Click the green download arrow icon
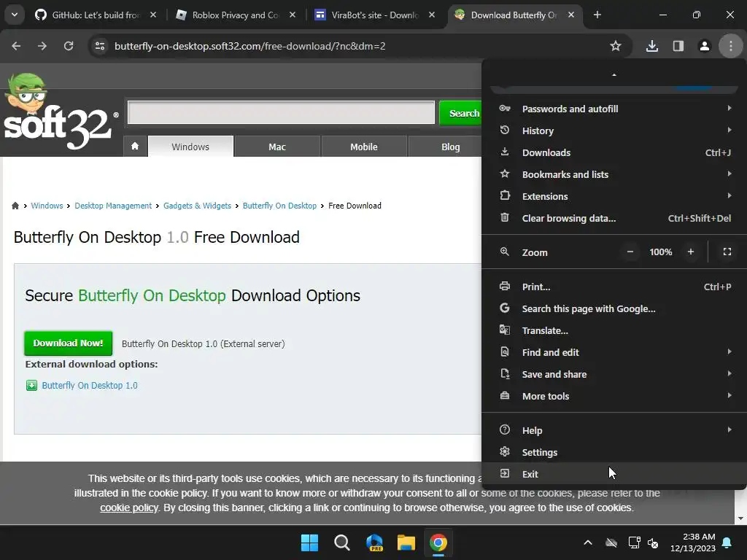 click(x=31, y=385)
